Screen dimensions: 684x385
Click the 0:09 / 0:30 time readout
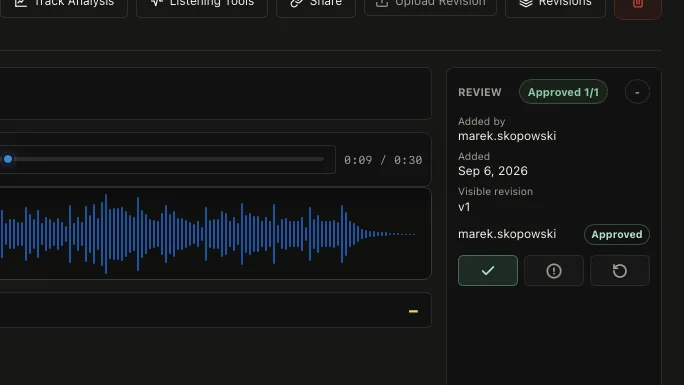pyautogui.click(x=383, y=160)
